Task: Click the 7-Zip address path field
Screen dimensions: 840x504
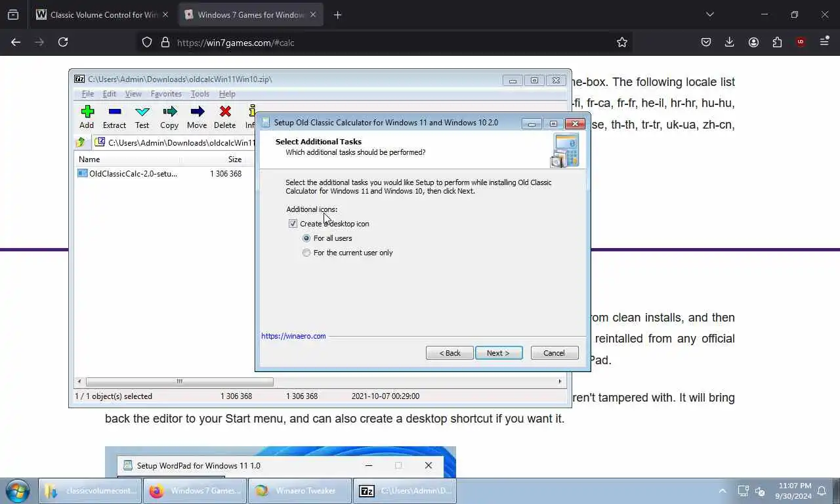Action: [174, 142]
